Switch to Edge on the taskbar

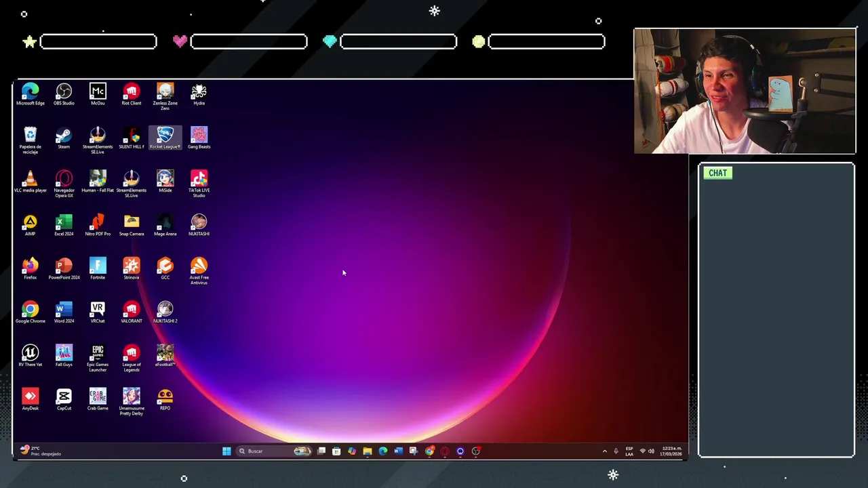383,451
